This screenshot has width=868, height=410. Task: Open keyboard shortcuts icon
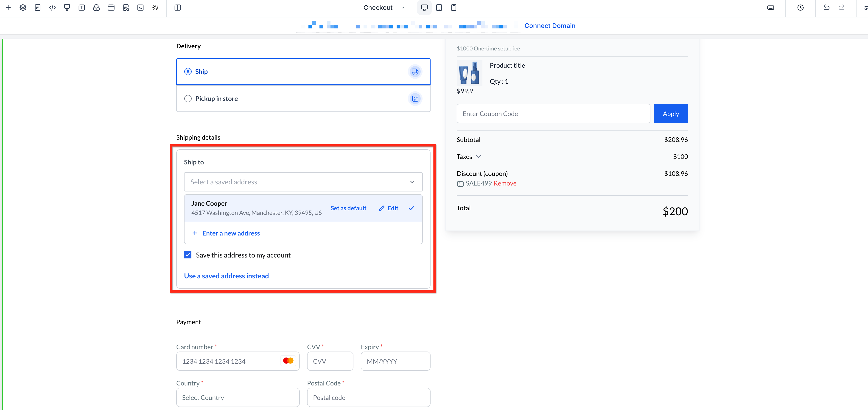pyautogui.click(x=771, y=7)
